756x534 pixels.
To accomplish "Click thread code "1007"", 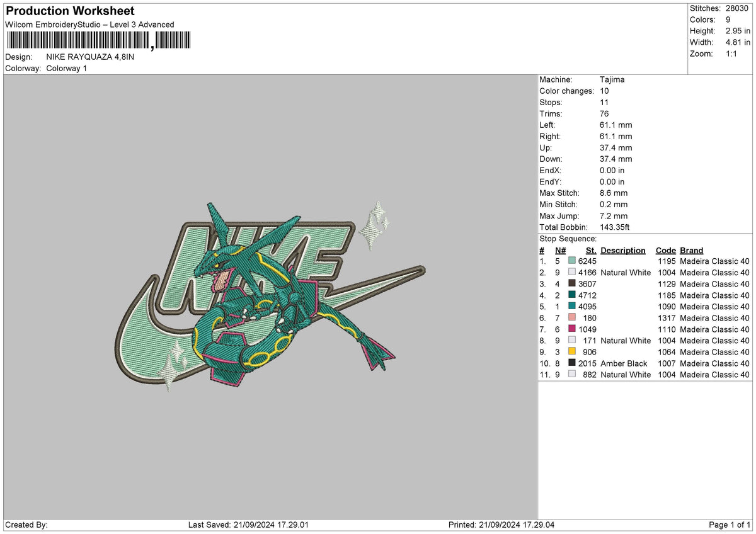I will tap(667, 363).
